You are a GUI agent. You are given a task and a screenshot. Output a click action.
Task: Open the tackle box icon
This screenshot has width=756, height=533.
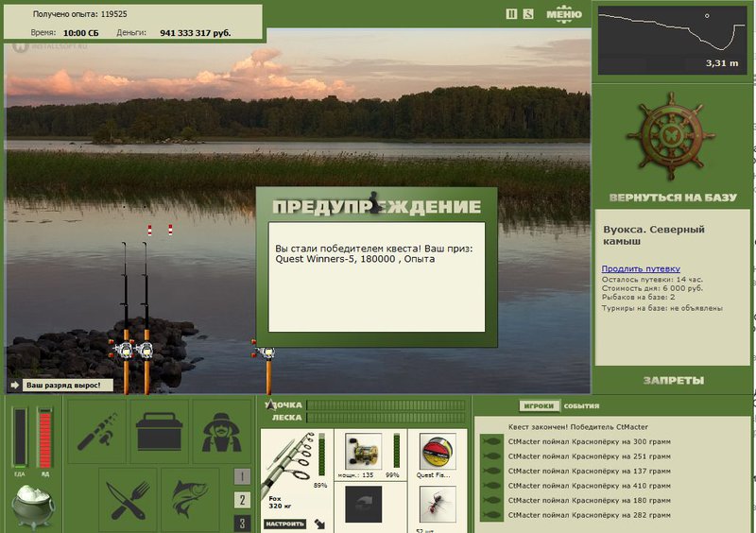159,431
